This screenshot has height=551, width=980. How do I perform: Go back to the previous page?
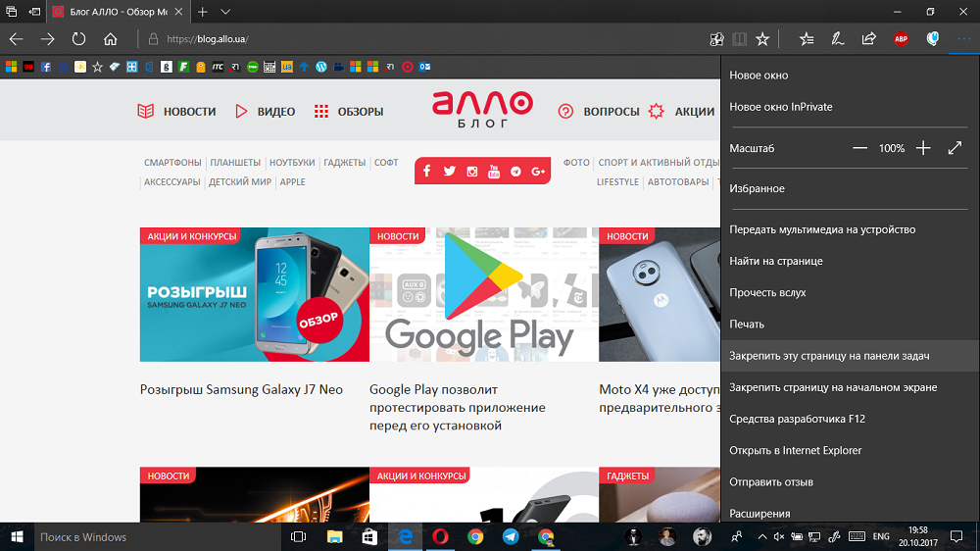(x=17, y=39)
